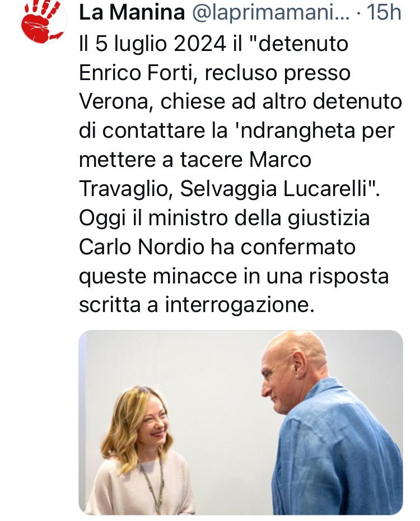Image resolution: width=420 pixels, height=521 pixels.
Task: Tap the 'Verona, chiese ad altro detenuto' line
Action: (x=240, y=101)
